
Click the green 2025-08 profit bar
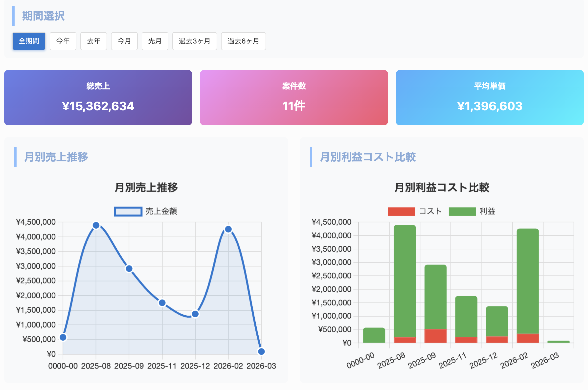pos(405,281)
